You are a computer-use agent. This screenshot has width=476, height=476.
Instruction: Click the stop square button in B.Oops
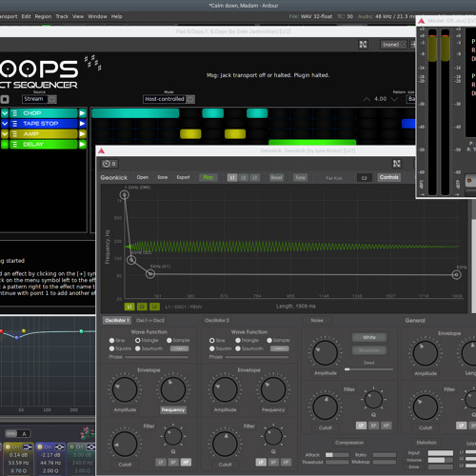5,99
